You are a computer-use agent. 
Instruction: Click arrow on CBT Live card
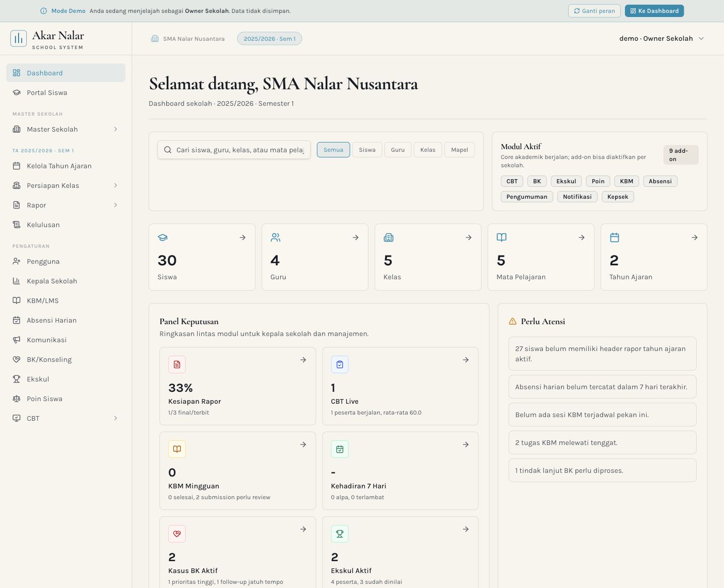click(x=466, y=360)
